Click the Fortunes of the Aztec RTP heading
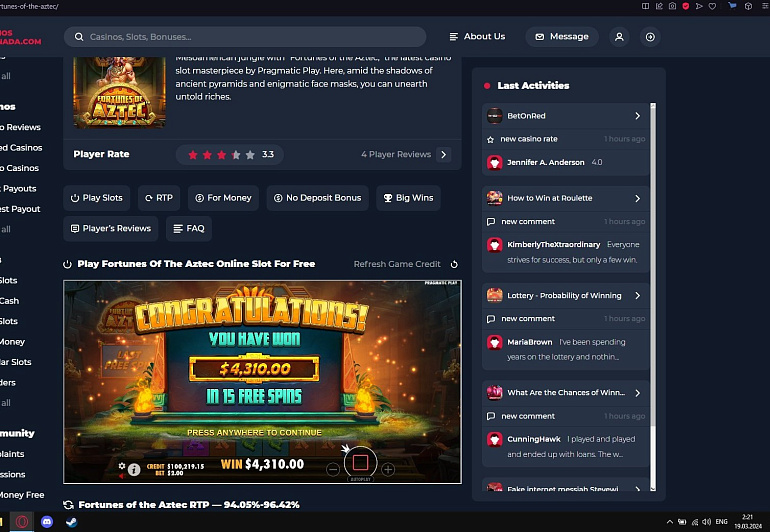Viewport: 770px width, 532px height. click(x=189, y=504)
